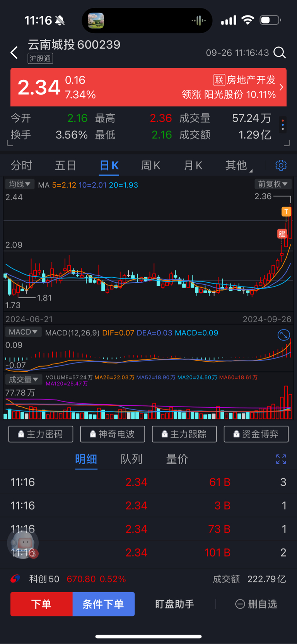297x644 pixels.
Task: Expand MACD chart with round arrow icon
Action: pos(284,335)
